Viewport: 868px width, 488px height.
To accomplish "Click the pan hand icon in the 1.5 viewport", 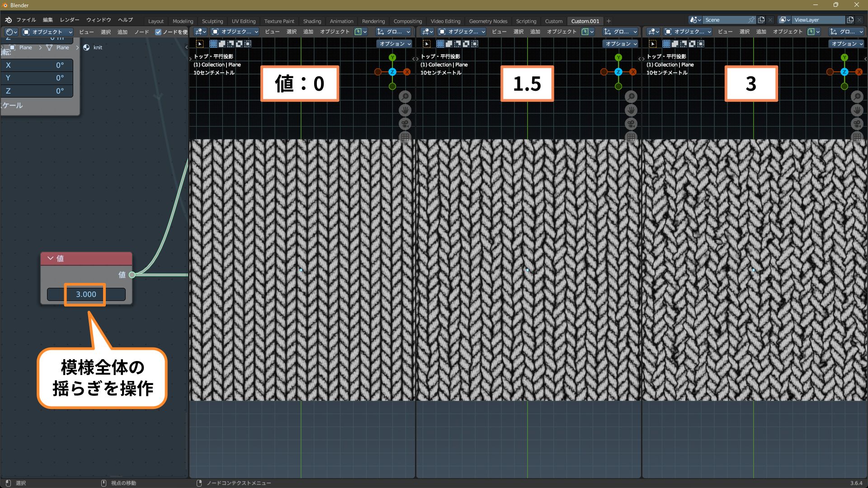I will tap(631, 110).
